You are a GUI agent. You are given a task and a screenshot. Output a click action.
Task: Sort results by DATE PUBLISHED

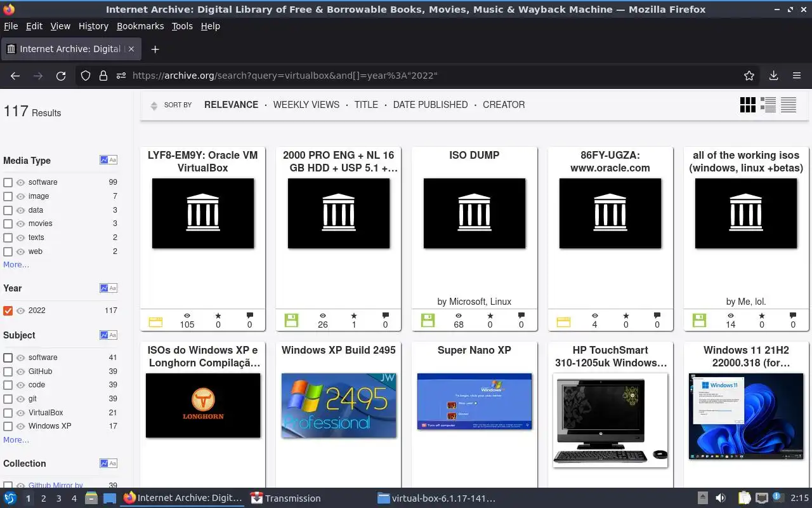430,105
